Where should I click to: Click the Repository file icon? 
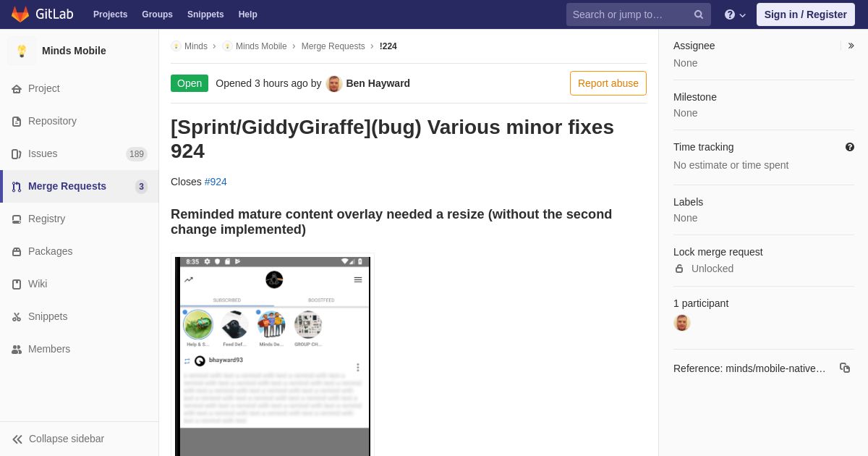[x=17, y=121]
